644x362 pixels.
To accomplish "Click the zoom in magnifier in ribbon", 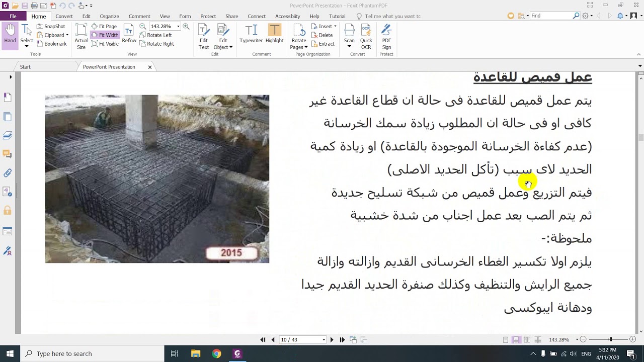I will point(186,26).
